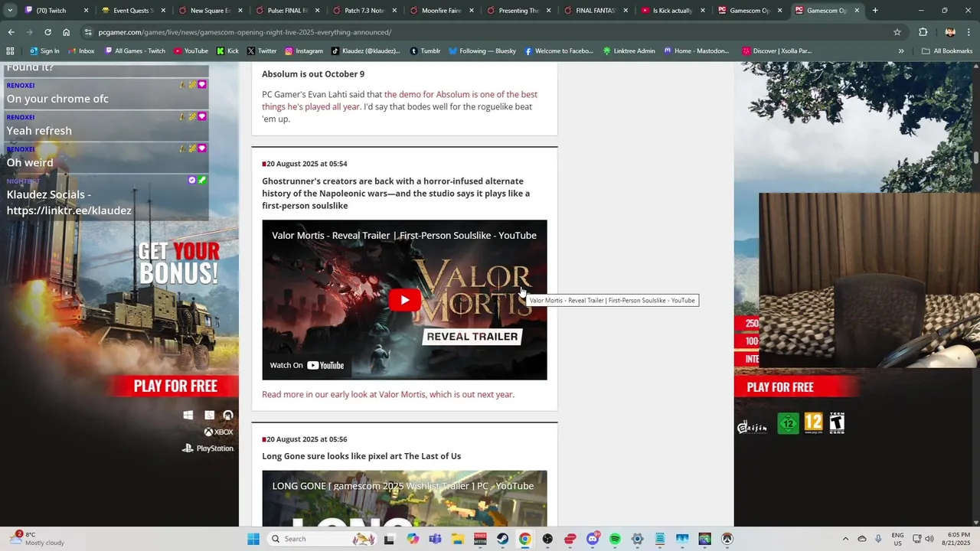Image resolution: width=980 pixels, height=551 pixels.
Task: Open the Chrome profile avatar
Action: pyautogui.click(x=950, y=32)
